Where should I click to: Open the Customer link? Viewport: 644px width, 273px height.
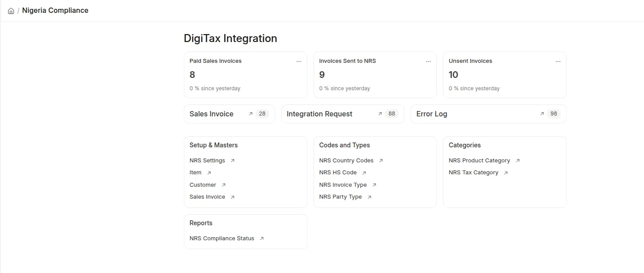click(203, 185)
